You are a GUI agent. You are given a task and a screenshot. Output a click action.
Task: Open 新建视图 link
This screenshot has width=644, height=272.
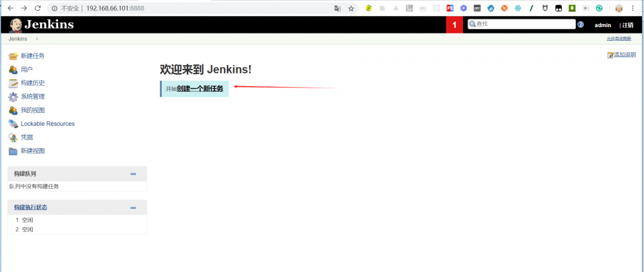click(33, 151)
